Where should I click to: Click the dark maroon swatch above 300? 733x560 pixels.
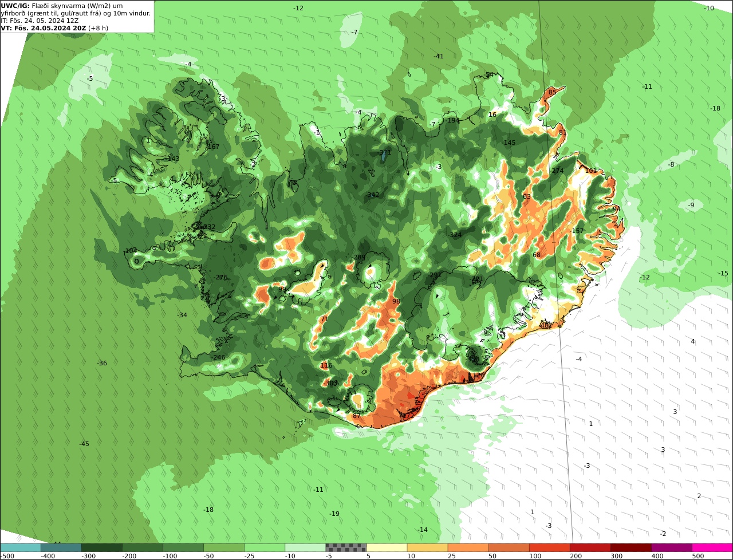point(630,547)
